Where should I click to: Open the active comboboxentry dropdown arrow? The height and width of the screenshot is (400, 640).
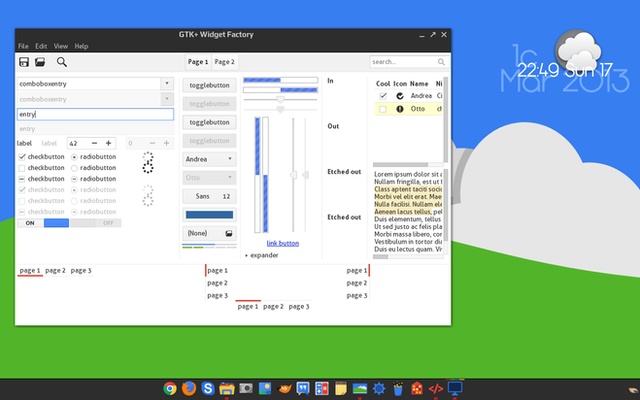pyautogui.click(x=167, y=83)
